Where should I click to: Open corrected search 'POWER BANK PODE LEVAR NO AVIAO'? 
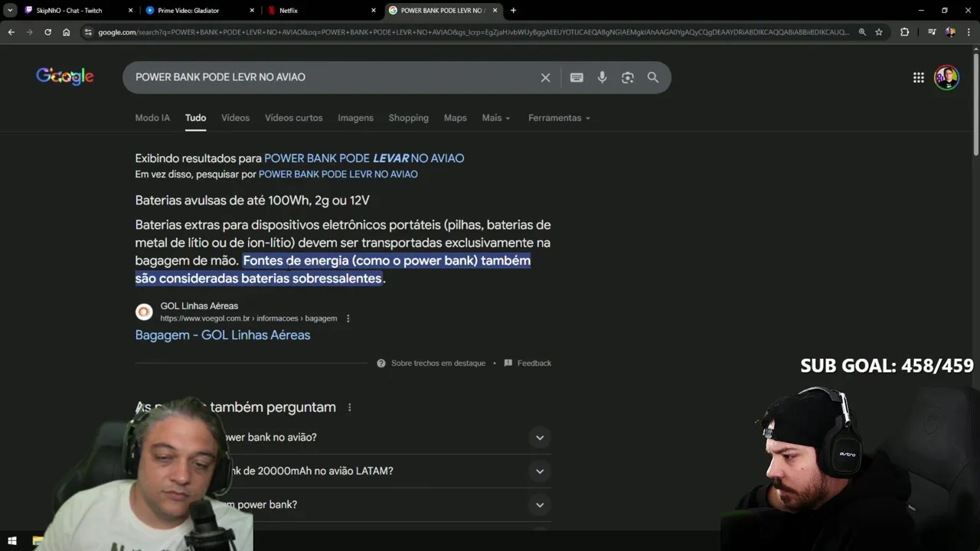pos(364,158)
